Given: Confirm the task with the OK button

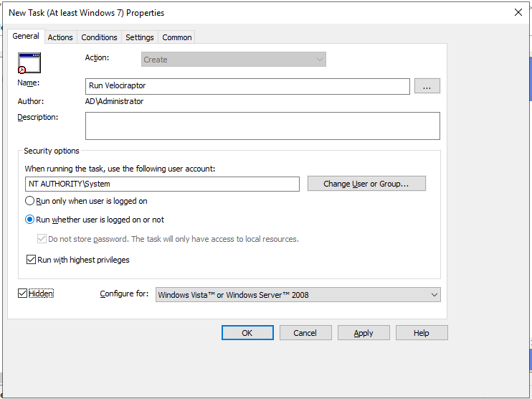Looking at the screenshot, I should [247, 333].
